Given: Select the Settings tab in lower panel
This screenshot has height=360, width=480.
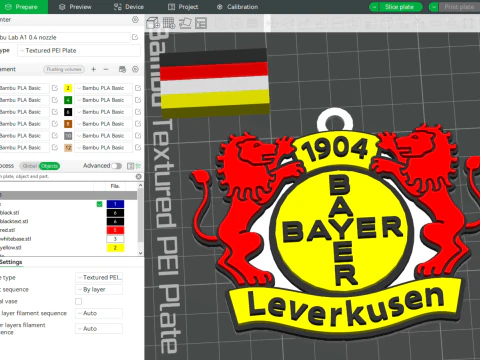Looking at the screenshot, I should (11, 262).
